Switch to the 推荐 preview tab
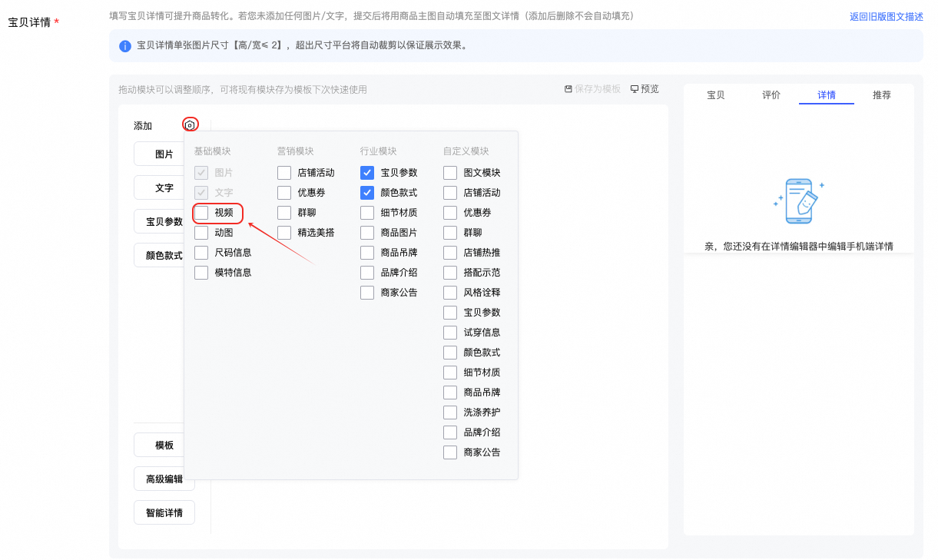938x560 pixels. (882, 95)
